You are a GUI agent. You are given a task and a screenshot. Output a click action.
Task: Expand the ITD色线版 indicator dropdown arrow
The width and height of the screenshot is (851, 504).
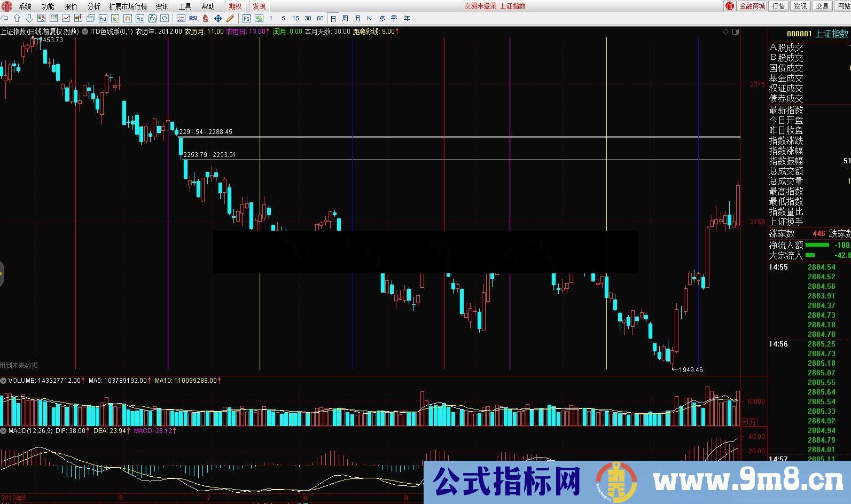[85, 31]
